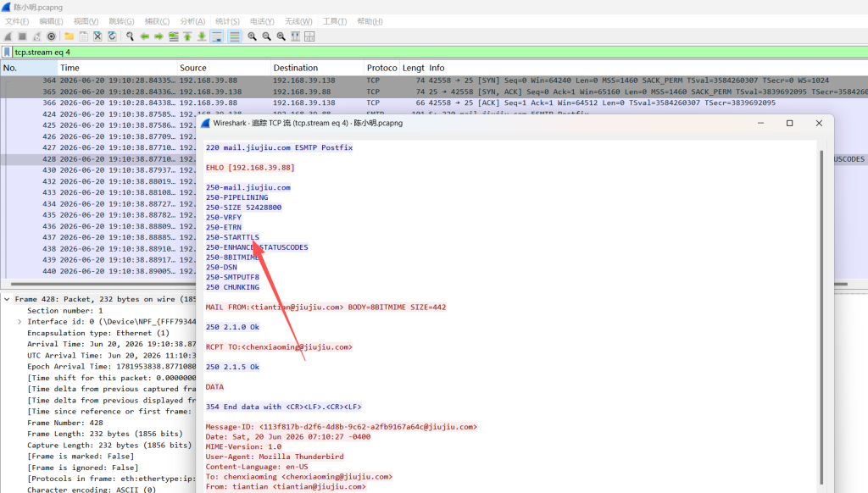Viewport: 868px width, 493px height.
Task: Expand the Interface id tree node
Action: point(19,322)
